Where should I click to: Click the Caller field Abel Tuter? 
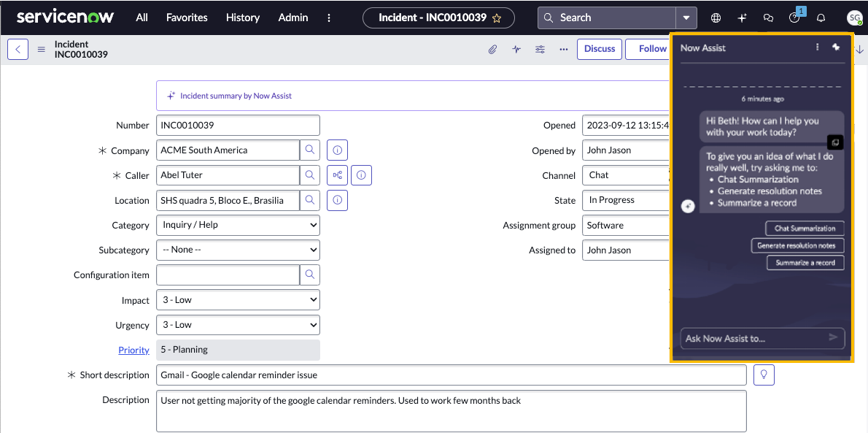[x=228, y=175]
